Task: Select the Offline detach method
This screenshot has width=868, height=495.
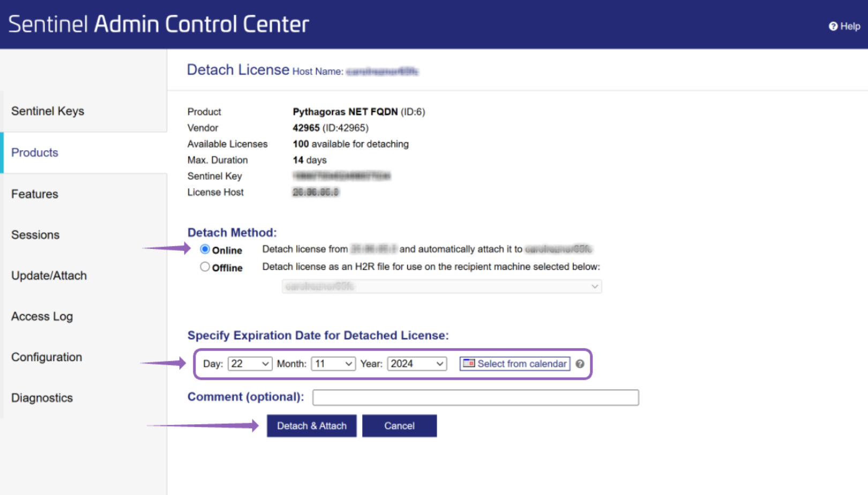Action: click(x=205, y=267)
